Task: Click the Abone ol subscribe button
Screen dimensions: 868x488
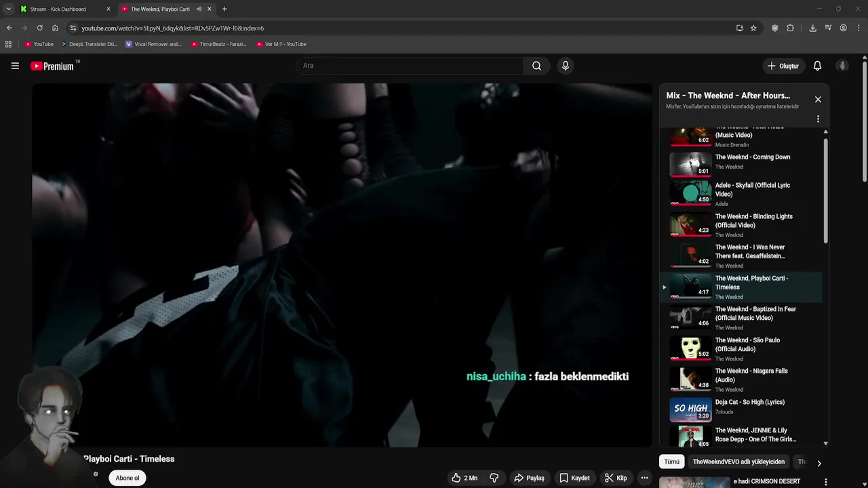Action: click(127, 478)
